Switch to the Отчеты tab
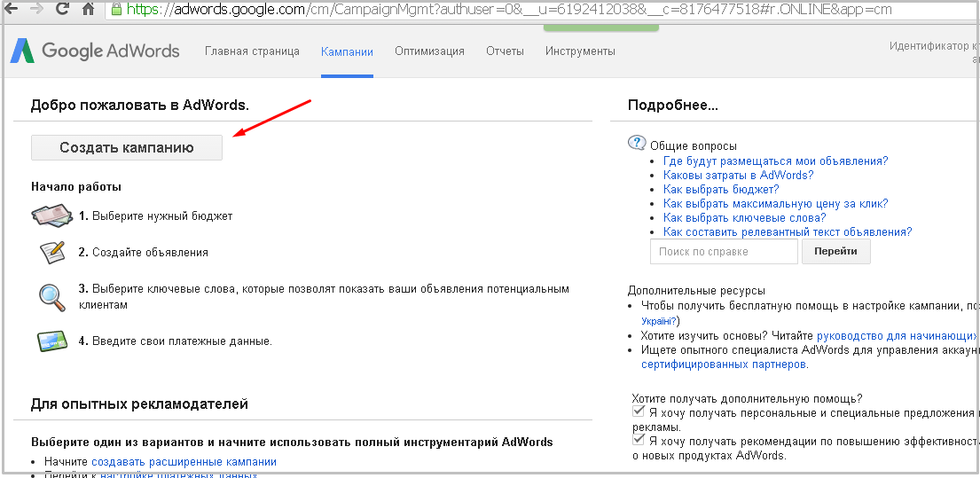The image size is (980, 478). click(505, 51)
